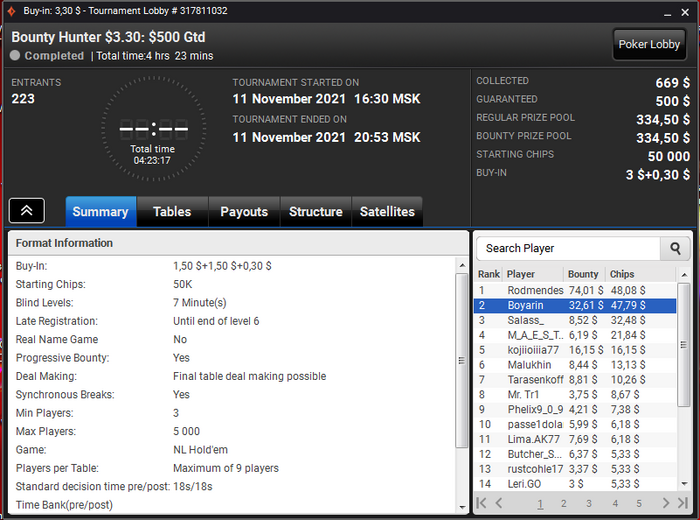The height and width of the screenshot is (520, 700).
Task: Open page 4 of player list
Action: [x=615, y=503]
